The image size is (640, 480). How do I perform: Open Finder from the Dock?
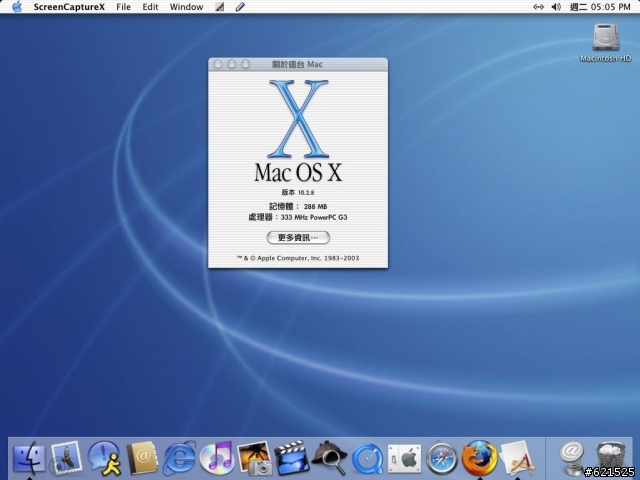[29, 458]
